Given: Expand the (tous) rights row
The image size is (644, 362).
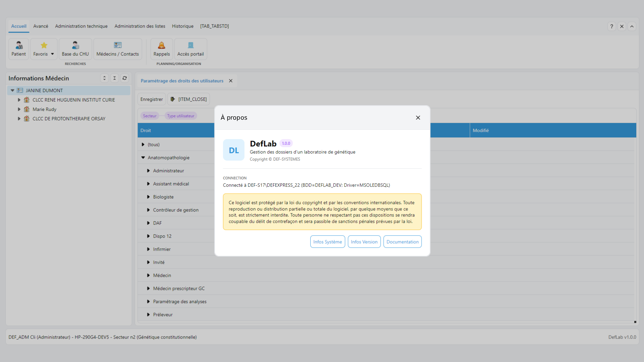Looking at the screenshot, I should coord(143,144).
